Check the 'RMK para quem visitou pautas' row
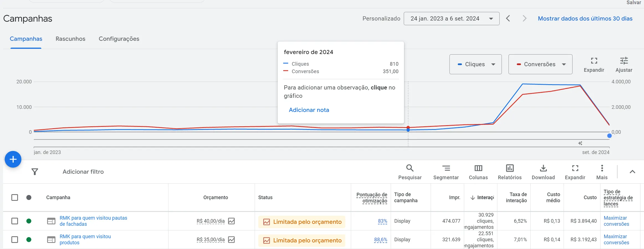 15,221
